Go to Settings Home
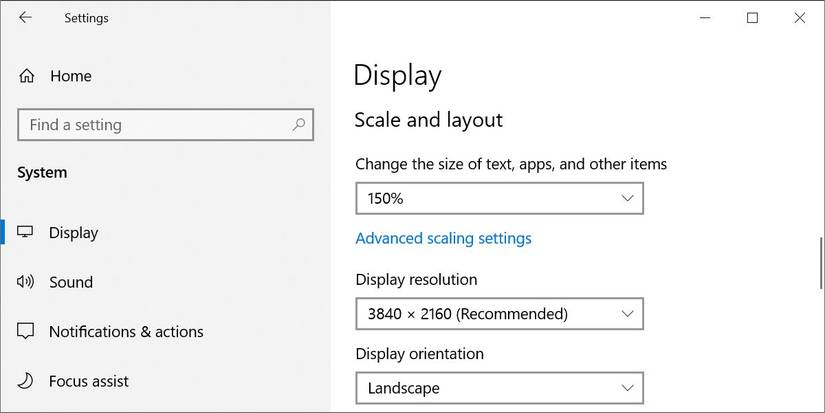The image size is (825, 413). (x=70, y=76)
